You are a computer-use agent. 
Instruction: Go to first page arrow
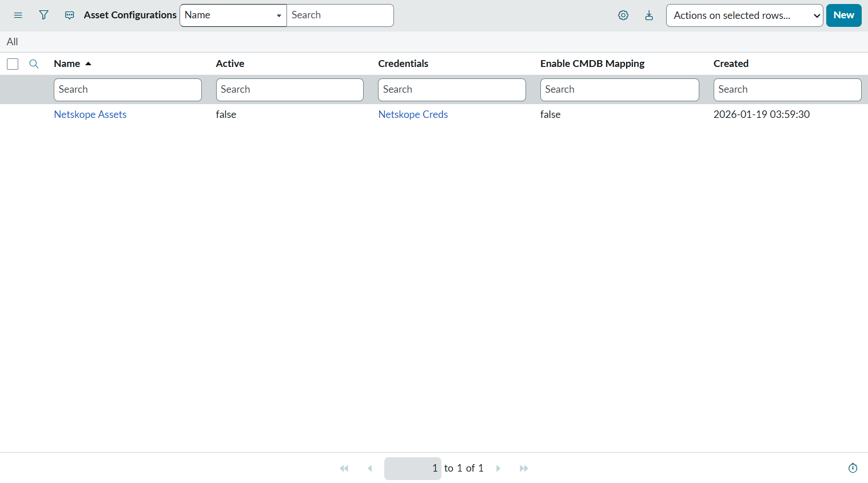point(344,468)
